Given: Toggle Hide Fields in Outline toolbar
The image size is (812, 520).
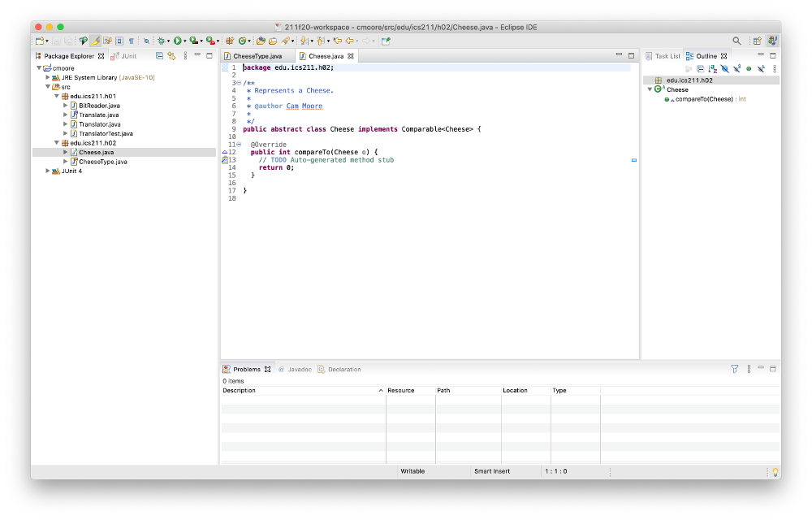Looking at the screenshot, I should (x=724, y=69).
